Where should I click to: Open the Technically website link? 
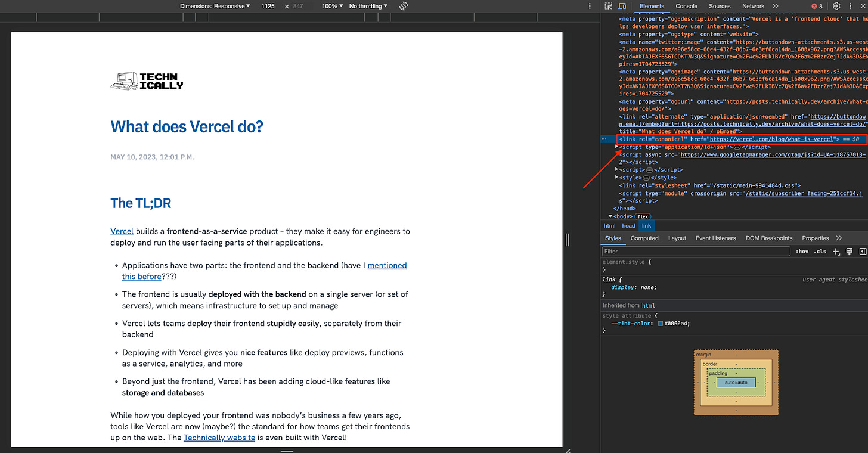coord(219,438)
